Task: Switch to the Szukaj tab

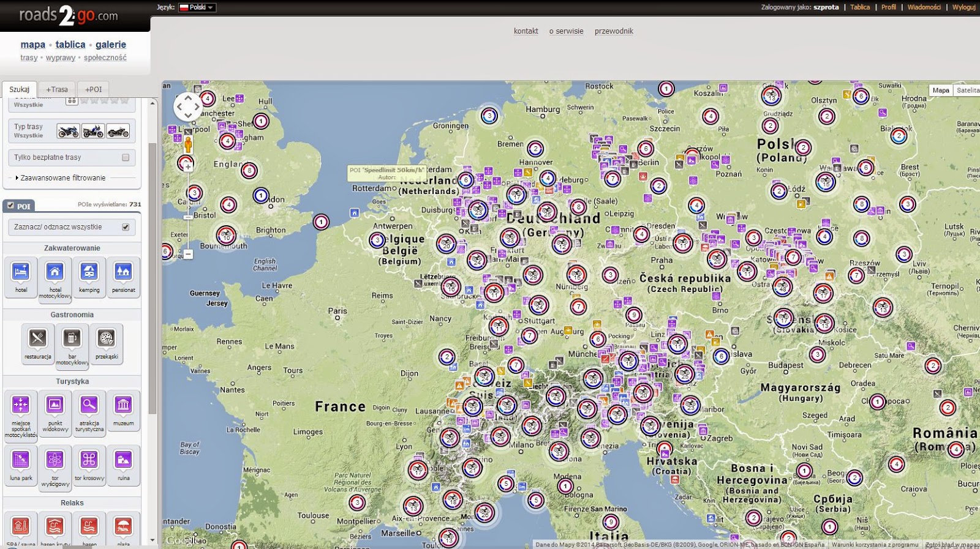Action: click(x=19, y=89)
